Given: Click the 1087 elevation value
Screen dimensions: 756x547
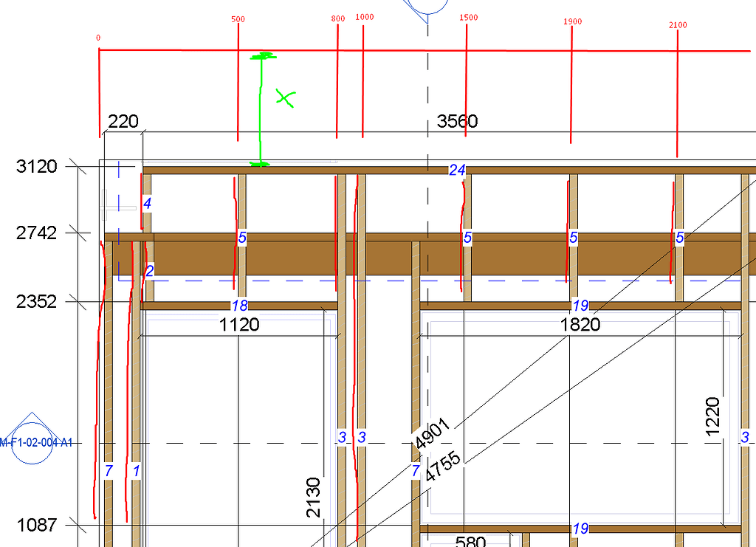Looking at the screenshot, I should 37,525.
